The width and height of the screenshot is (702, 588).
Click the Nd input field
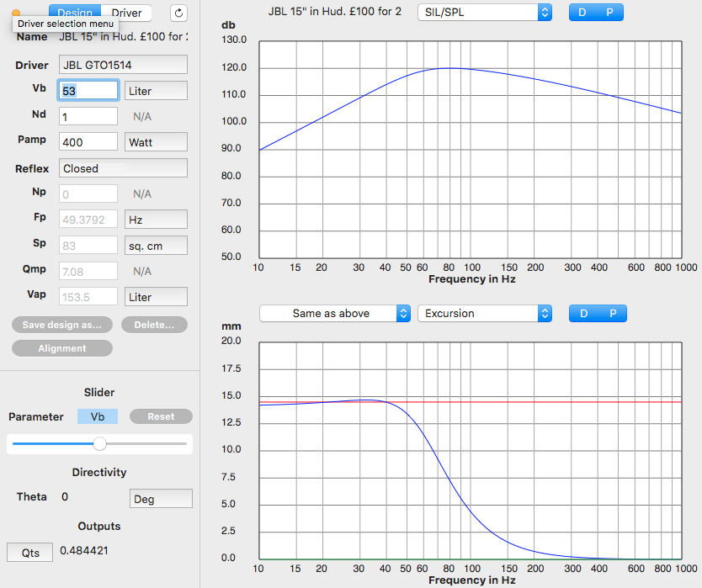click(x=88, y=116)
